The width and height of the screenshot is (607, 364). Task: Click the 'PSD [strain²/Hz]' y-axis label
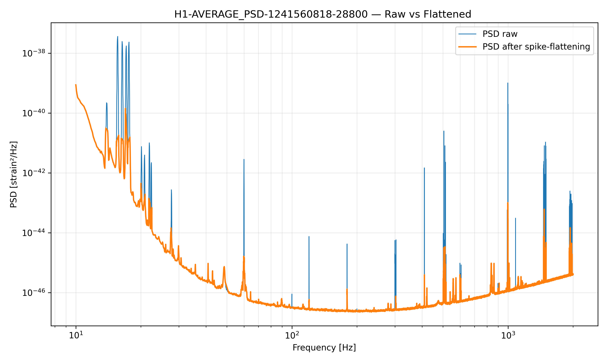pos(14,174)
